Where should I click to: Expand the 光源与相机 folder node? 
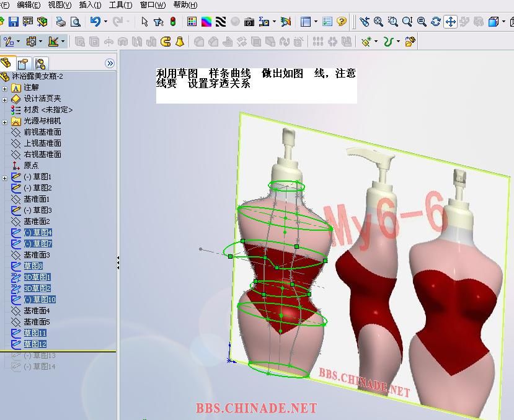click(4, 122)
